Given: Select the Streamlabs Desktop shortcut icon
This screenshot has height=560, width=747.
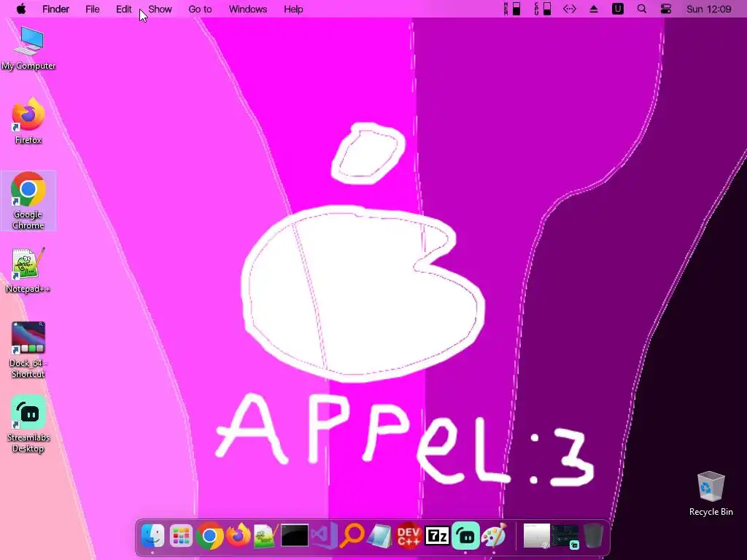Looking at the screenshot, I should pos(28,424).
